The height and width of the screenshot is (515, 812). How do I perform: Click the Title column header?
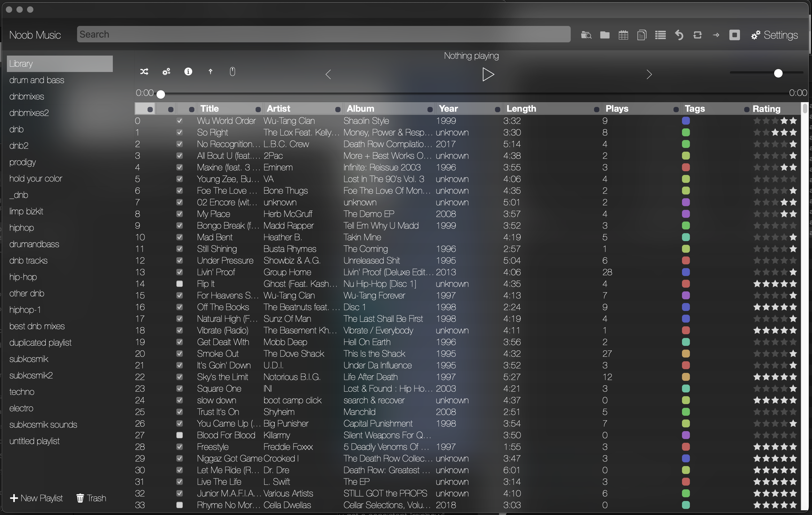click(209, 109)
